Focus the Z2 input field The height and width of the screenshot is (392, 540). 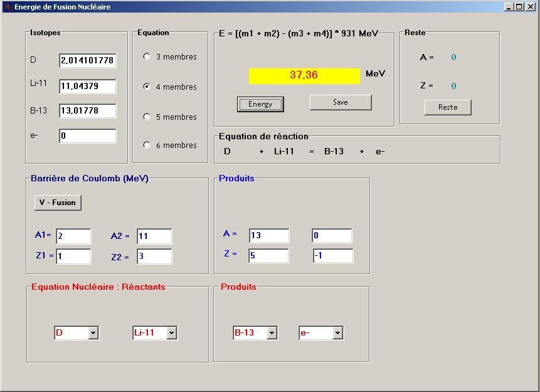click(x=154, y=257)
